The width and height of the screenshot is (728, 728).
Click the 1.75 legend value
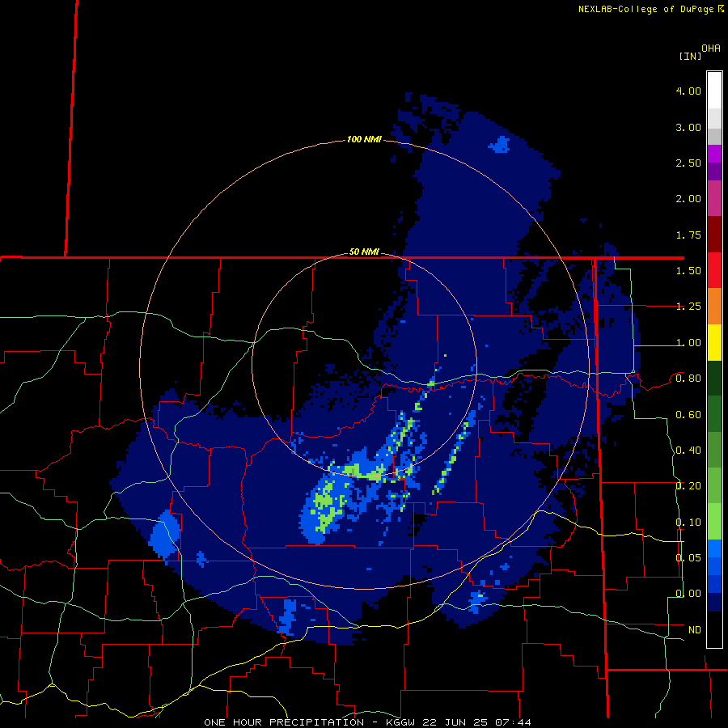click(x=688, y=235)
